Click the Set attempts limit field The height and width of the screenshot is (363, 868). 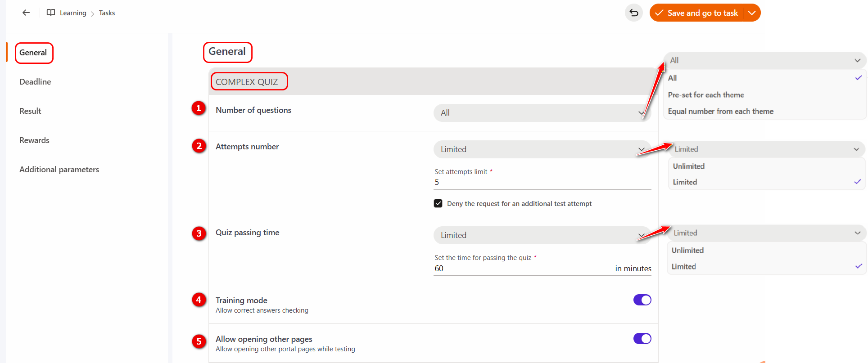click(542, 182)
